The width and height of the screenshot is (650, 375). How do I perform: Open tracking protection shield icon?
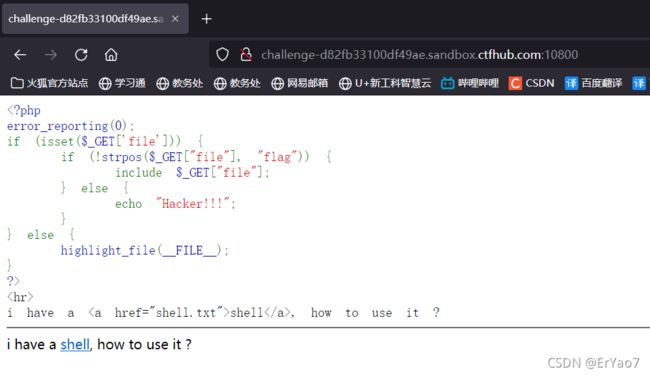tap(223, 54)
